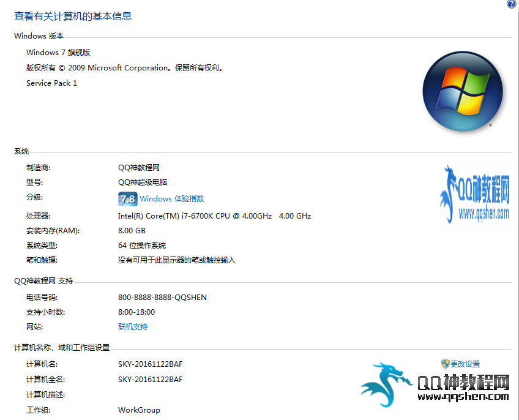Click the 处理器 label

click(x=39, y=216)
